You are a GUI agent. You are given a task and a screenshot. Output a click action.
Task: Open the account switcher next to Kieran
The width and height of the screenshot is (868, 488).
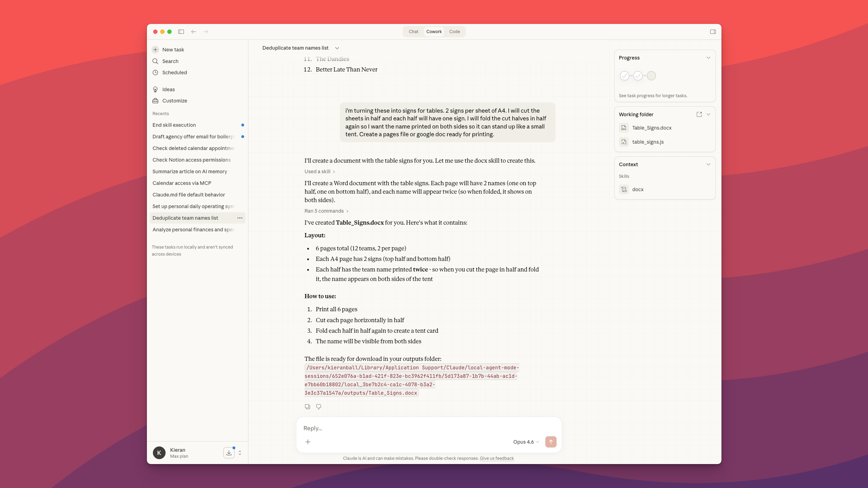click(240, 453)
